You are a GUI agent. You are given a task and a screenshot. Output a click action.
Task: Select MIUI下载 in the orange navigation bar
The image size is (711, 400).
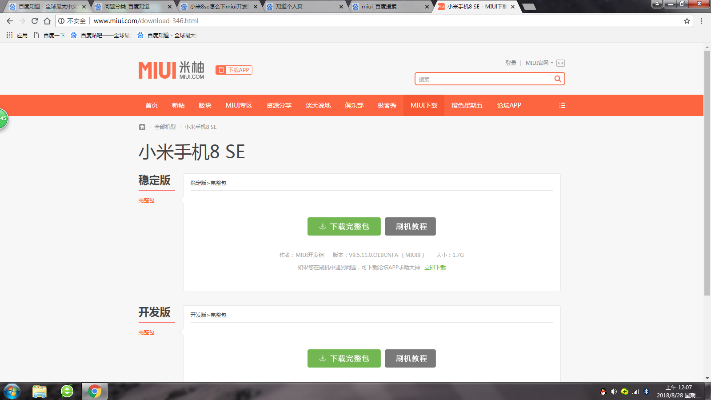(424, 105)
